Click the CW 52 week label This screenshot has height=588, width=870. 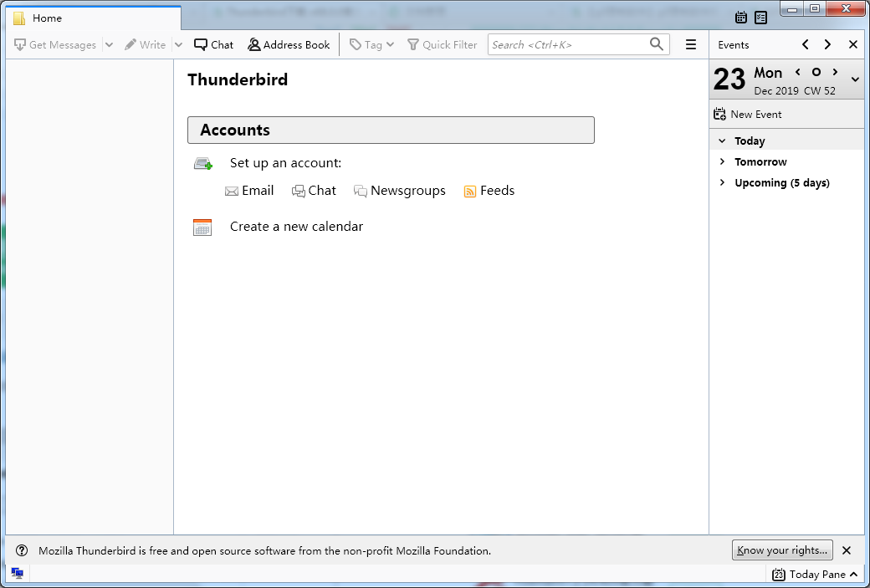coord(820,90)
